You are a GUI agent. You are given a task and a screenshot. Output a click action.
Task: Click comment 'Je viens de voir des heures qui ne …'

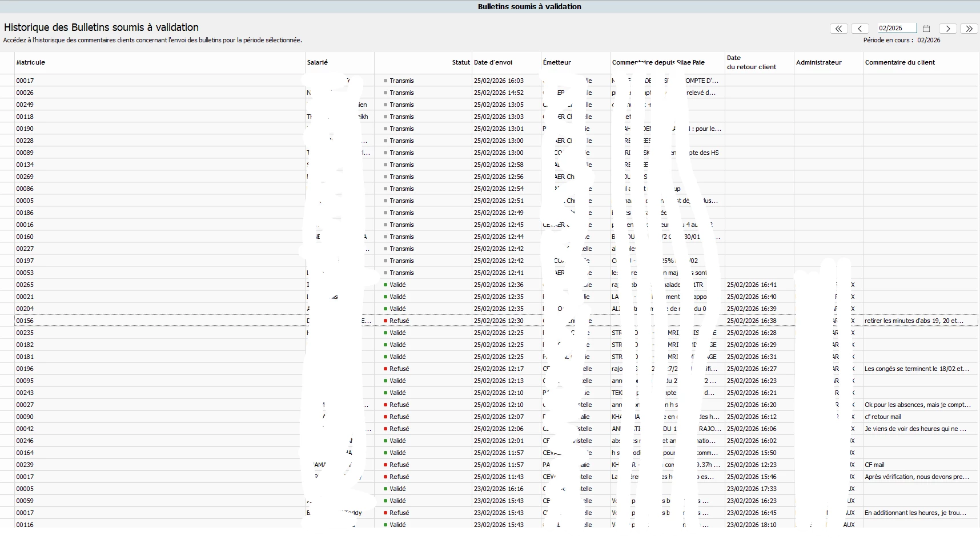point(915,429)
